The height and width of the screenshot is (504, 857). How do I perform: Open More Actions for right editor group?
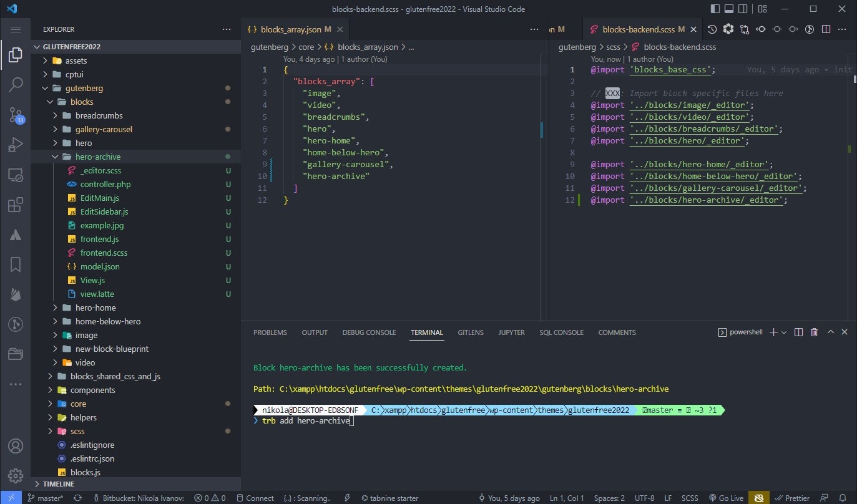coord(842,29)
